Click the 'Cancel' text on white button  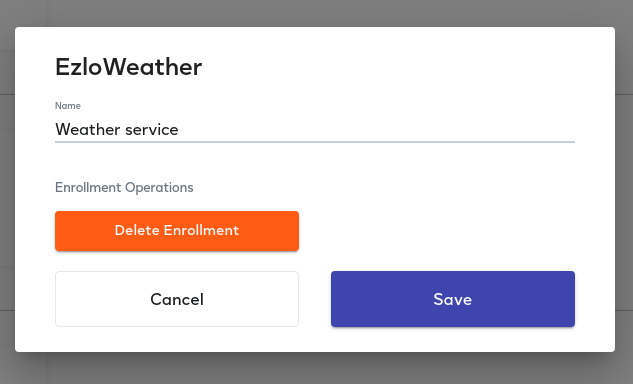[x=177, y=299]
